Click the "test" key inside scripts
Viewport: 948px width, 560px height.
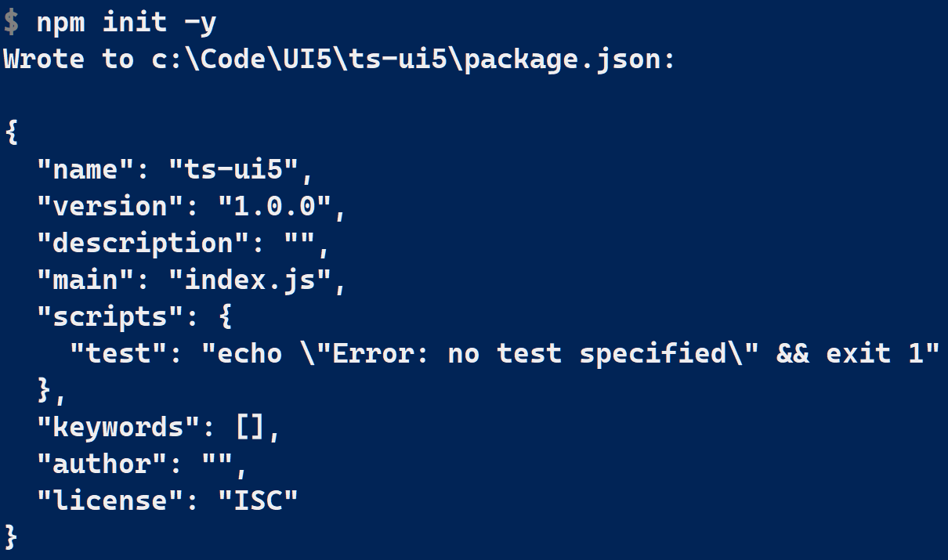(118, 352)
